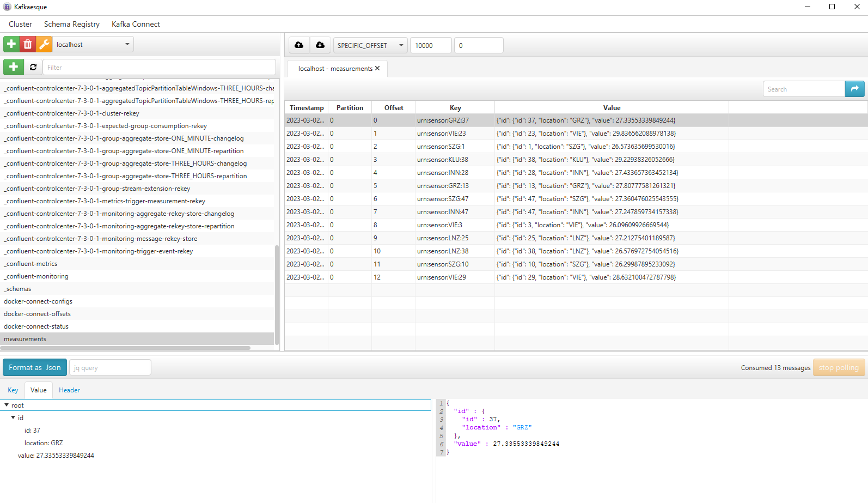868x503 pixels.
Task: Sort by the Offset column header
Action: (394, 107)
